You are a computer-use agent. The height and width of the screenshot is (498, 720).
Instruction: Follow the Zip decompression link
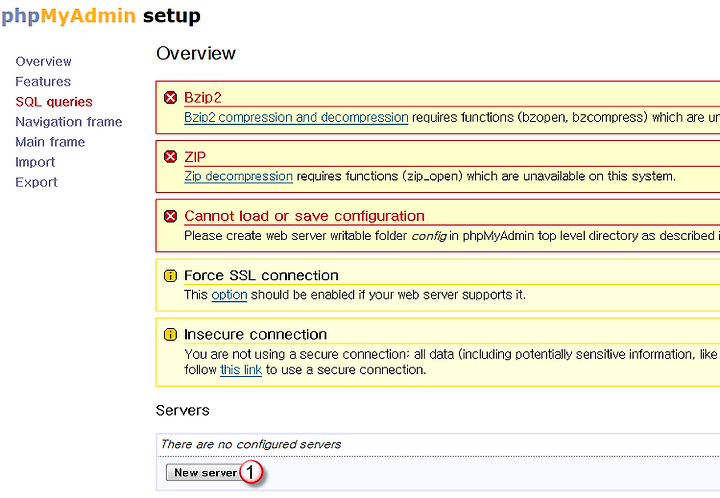tap(238, 176)
